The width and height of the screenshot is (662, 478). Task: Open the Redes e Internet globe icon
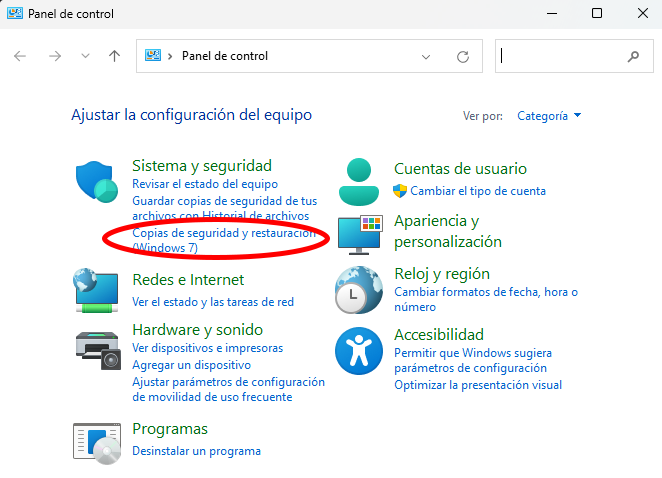pos(96,291)
